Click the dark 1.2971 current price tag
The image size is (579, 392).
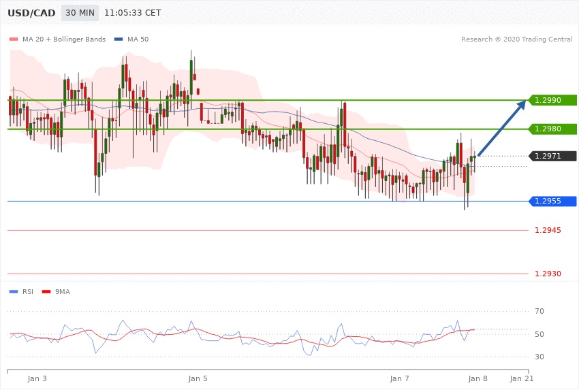pos(552,156)
